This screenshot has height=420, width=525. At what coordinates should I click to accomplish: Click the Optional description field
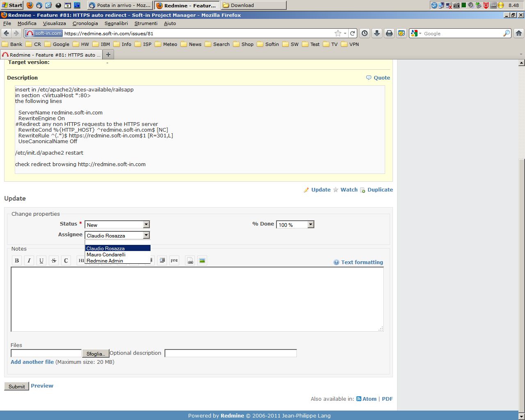point(231,353)
